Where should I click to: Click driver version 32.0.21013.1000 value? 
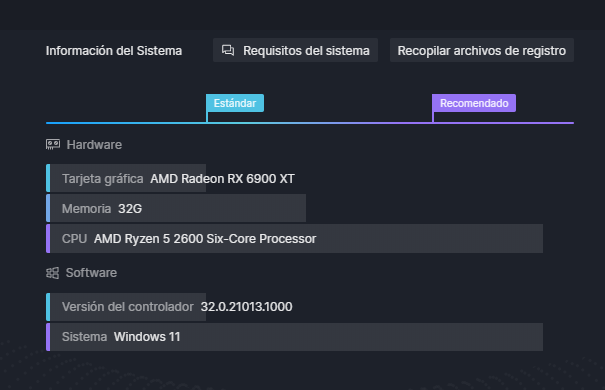click(247, 307)
